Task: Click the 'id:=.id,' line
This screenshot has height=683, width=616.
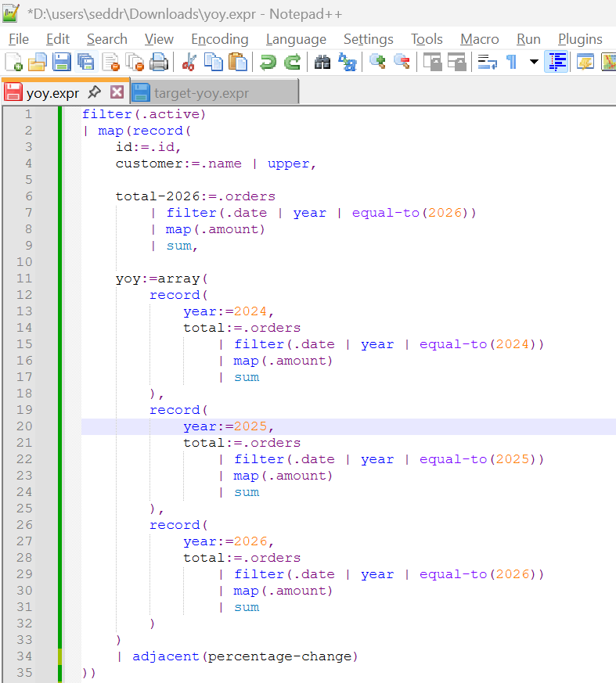Action: (148, 147)
